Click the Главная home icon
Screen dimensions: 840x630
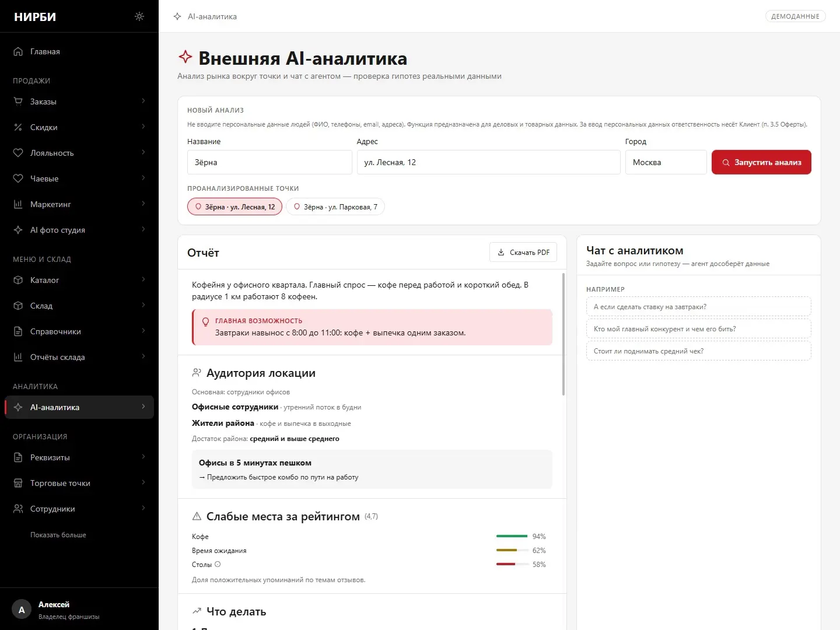[x=18, y=51]
